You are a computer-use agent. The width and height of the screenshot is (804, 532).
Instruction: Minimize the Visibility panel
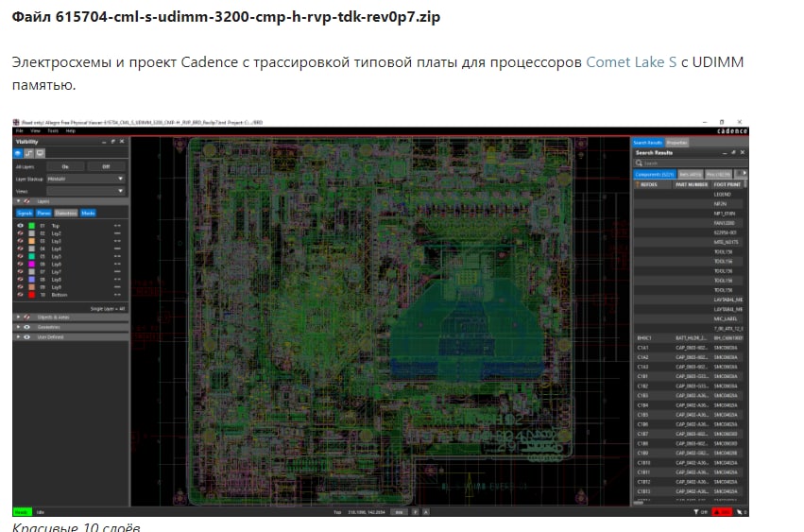(104, 142)
